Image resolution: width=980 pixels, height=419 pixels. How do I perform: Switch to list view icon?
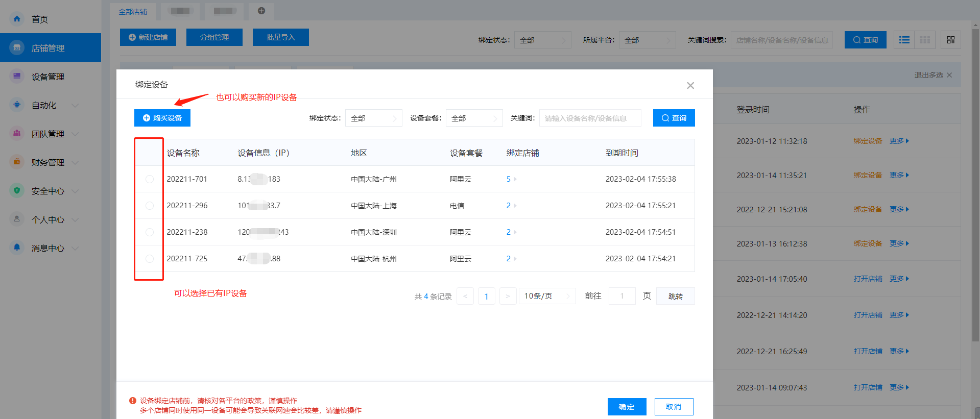tap(904, 40)
